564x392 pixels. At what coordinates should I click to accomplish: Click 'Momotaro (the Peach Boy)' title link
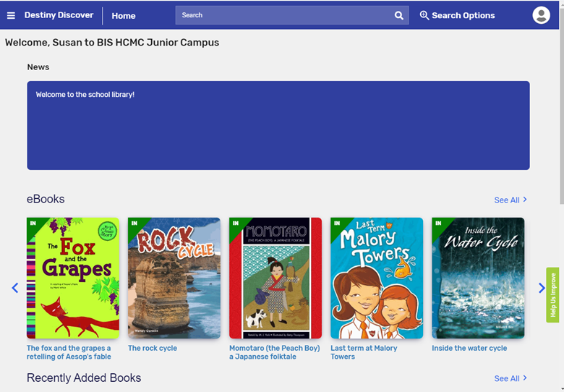275,352
